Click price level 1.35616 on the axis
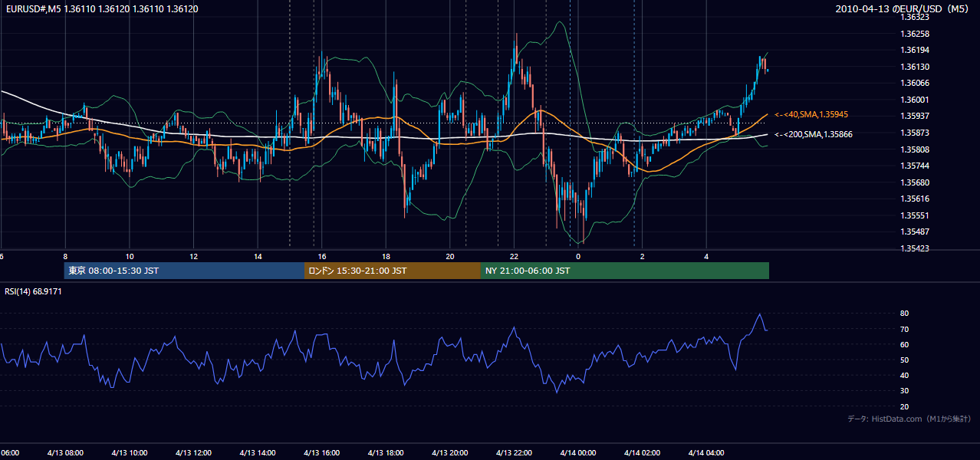Viewport: 980px width, 460px height. [x=915, y=199]
